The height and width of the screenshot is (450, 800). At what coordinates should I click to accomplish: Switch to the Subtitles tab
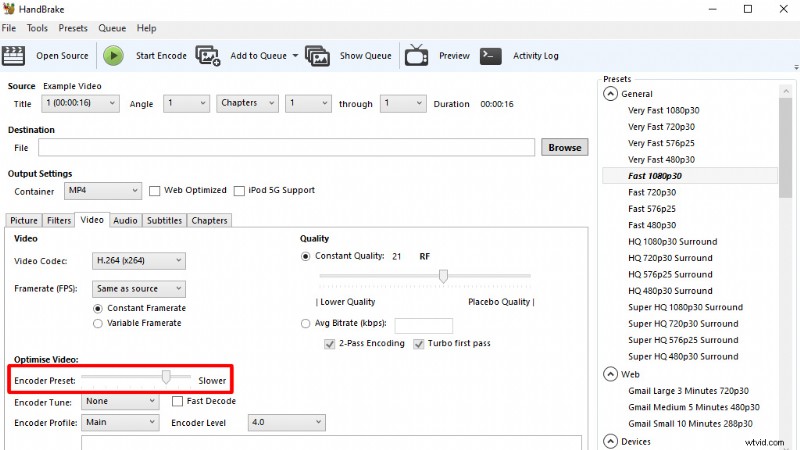pyautogui.click(x=164, y=220)
